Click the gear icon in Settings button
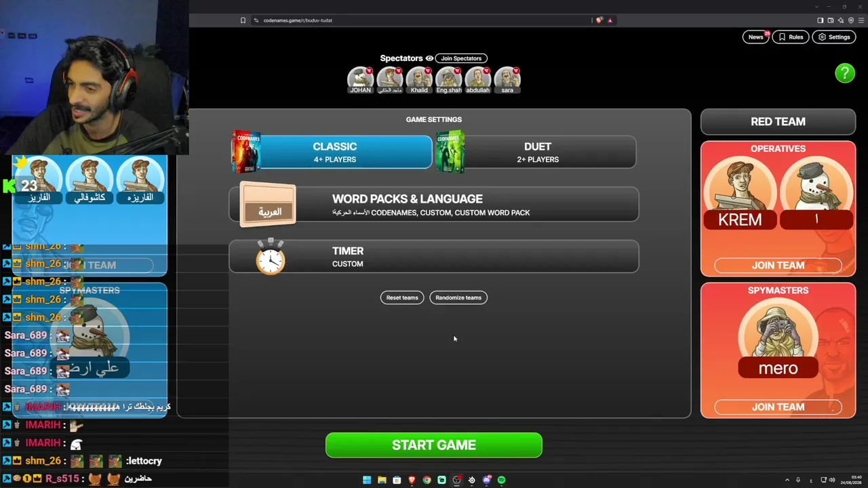Screen dimensions: 868x488 (x=823, y=37)
